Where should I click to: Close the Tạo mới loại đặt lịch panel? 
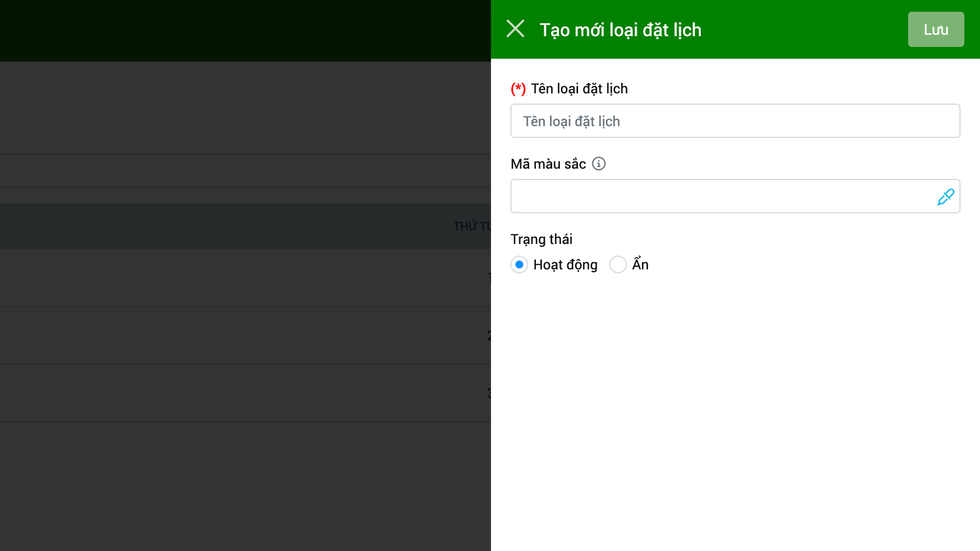click(x=515, y=29)
